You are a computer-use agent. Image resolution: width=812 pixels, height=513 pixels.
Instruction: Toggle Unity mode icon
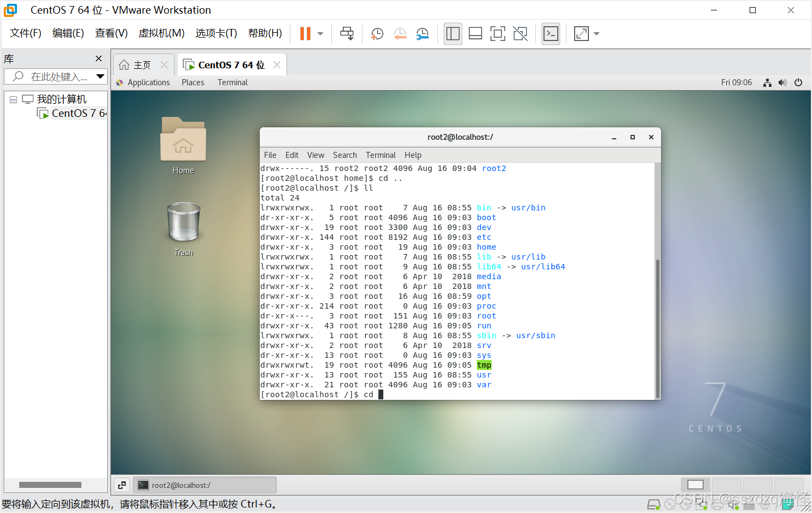pos(520,34)
